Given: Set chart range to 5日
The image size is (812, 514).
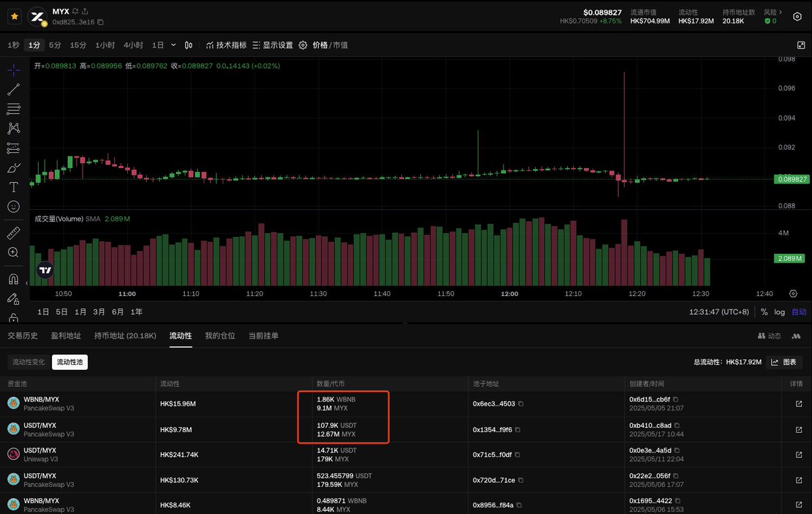Looking at the screenshot, I should [x=62, y=312].
